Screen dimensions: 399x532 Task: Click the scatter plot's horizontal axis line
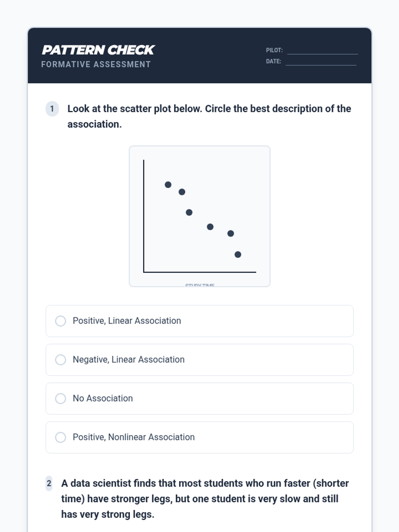coord(199,272)
